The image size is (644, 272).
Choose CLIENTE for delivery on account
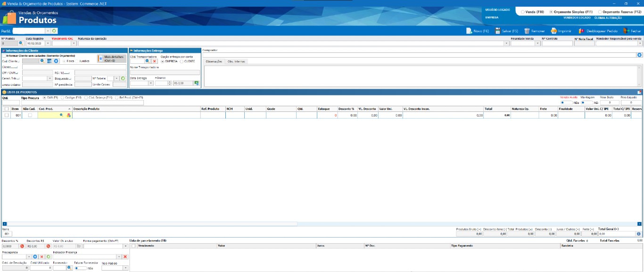tap(182, 61)
